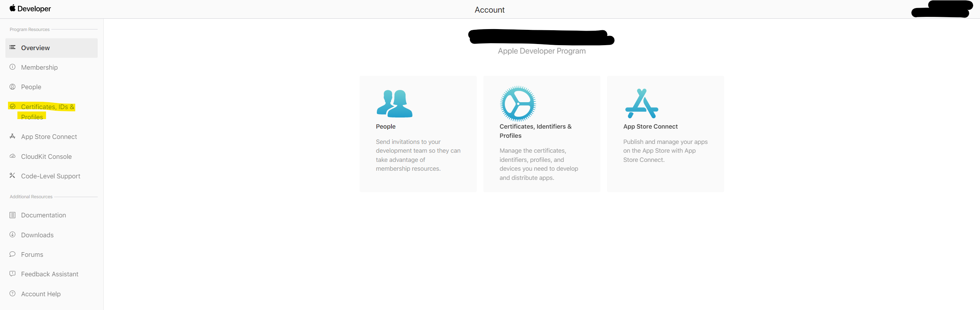Screen dimensions: 980x310
Task: Open Certificates, IDs & Profiles sidebar item
Action: coord(47,112)
